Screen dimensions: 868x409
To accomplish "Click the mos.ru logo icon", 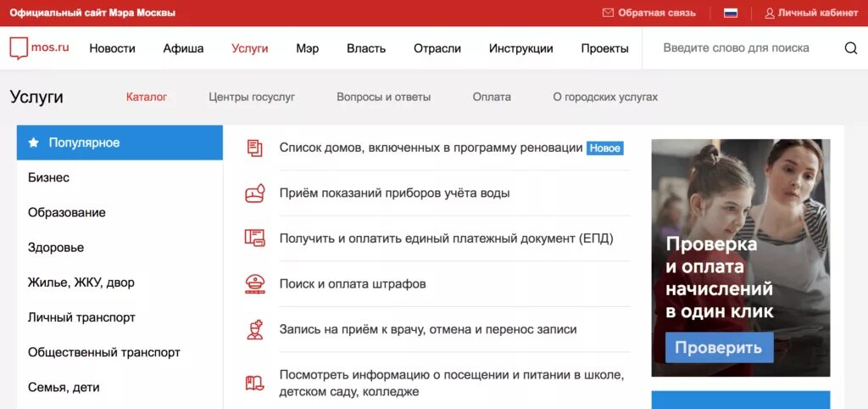I will (x=19, y=48).
